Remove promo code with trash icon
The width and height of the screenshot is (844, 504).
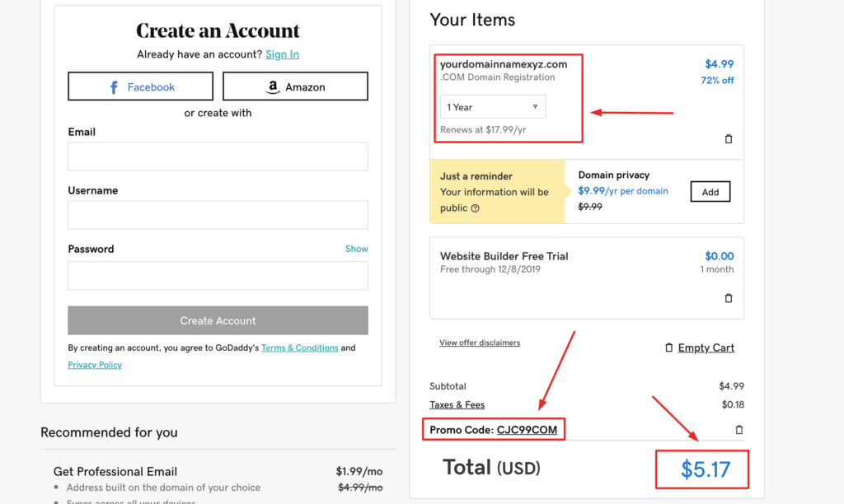tap(739, 430)
